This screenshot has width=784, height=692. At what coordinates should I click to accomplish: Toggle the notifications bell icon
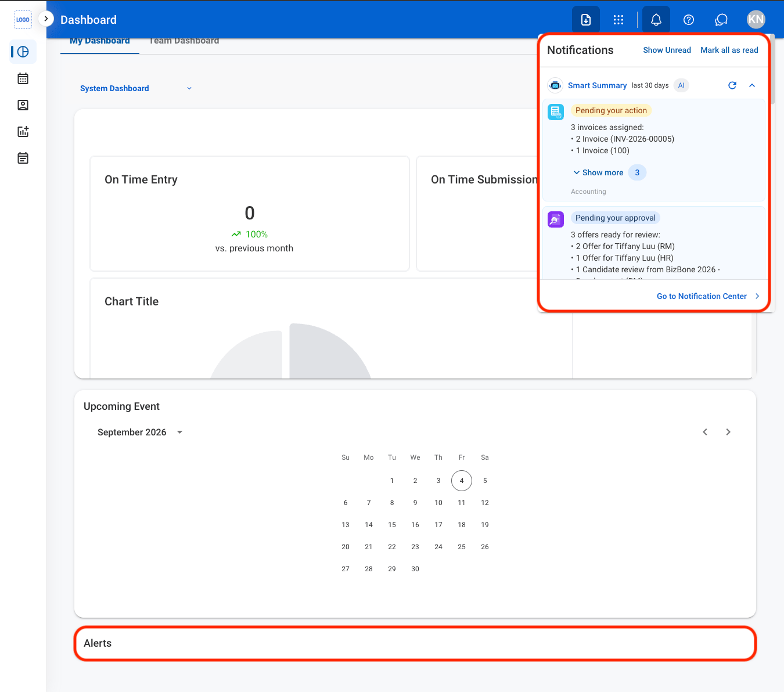click(656, 20)
